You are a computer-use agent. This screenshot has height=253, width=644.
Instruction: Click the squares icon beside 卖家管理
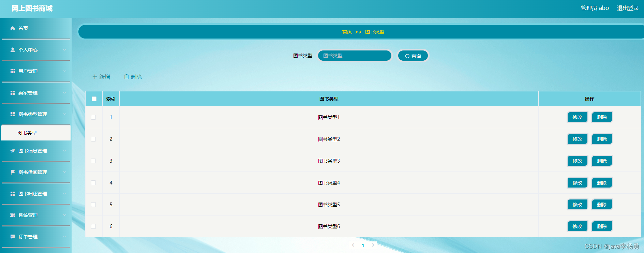coord(13,93)
